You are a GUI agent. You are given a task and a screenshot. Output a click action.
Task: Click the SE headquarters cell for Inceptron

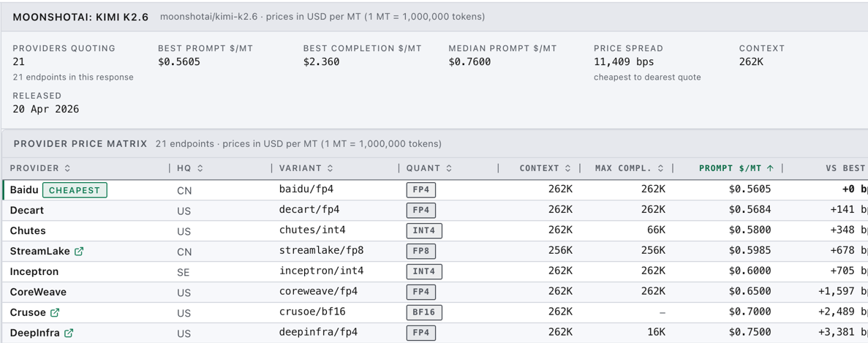[x=184, y=271]
